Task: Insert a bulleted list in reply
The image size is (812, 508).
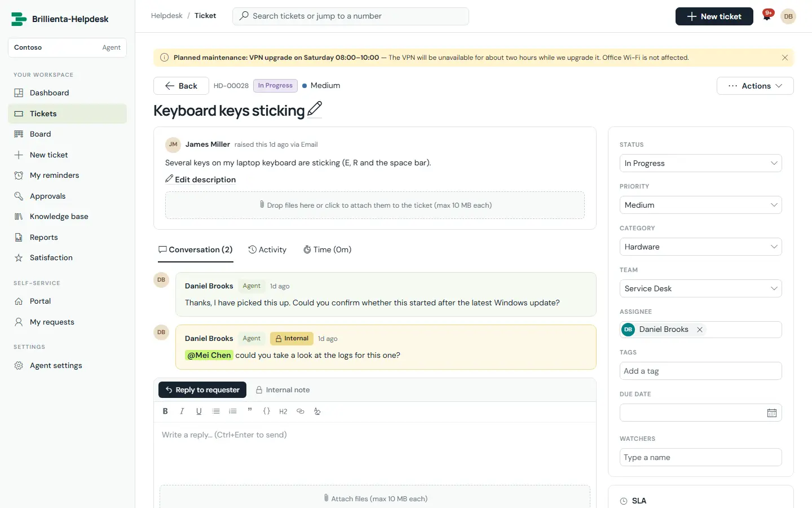Action: tap(216, 411)
